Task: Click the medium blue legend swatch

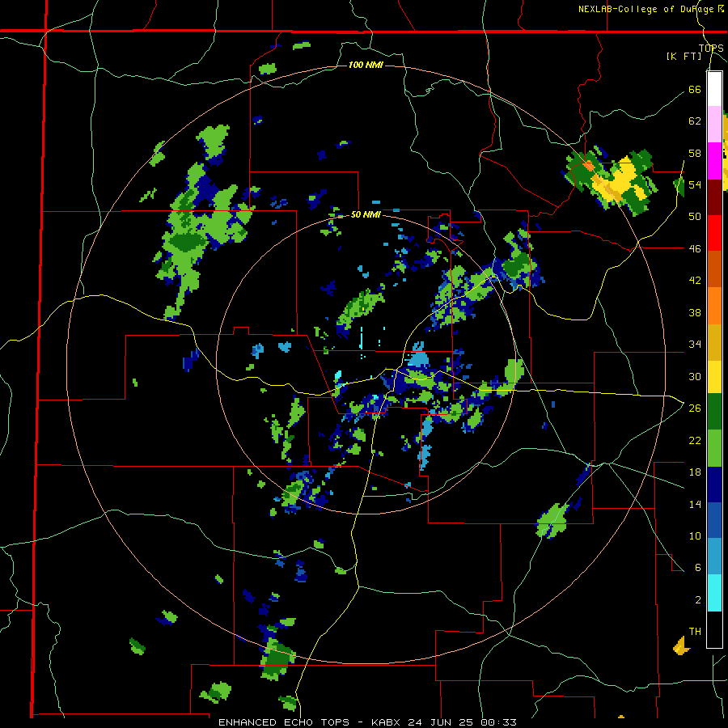Action: 714,520
